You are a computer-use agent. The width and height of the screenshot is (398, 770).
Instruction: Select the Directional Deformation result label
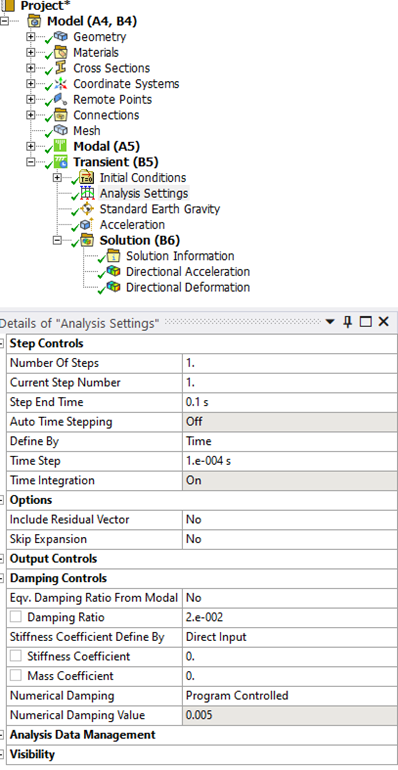click(x=188, y=287)
